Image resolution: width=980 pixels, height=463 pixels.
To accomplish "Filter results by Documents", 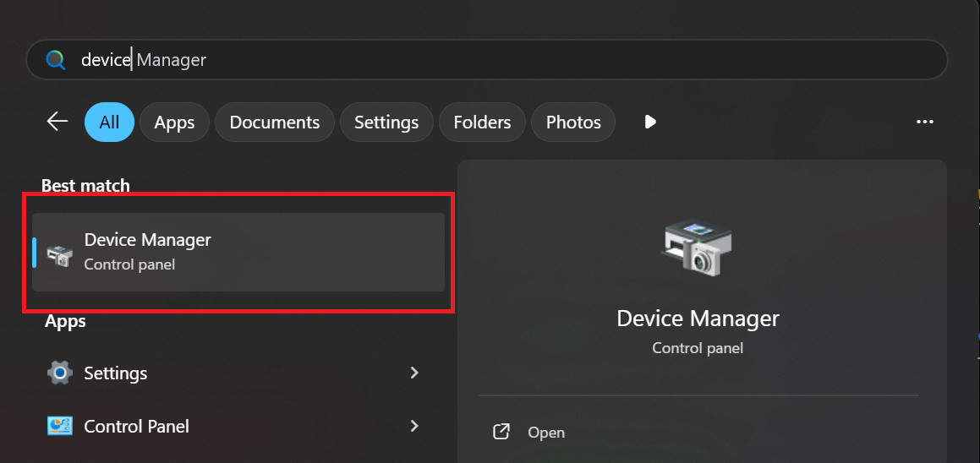I will [275, 123].
